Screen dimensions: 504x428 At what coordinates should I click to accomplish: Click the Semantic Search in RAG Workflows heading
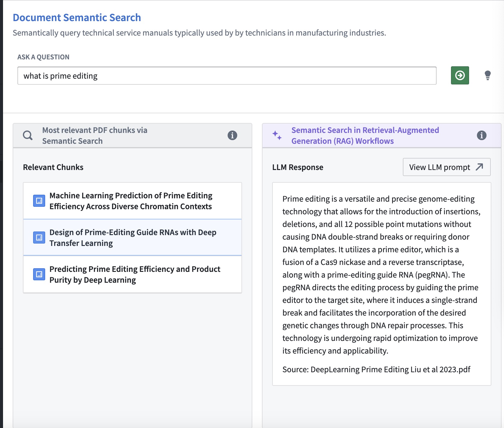pos(365,135)
